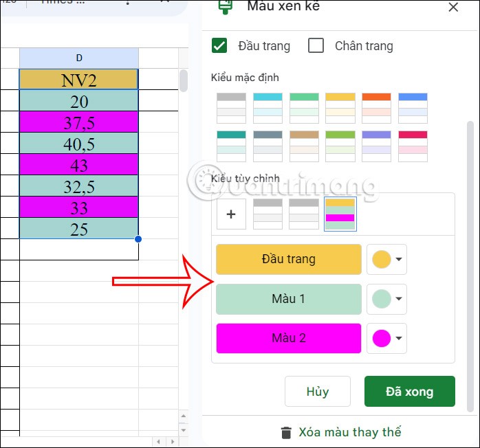Pick the teal default style thumbnail
The image size is (480, 448).
[231, 144]
